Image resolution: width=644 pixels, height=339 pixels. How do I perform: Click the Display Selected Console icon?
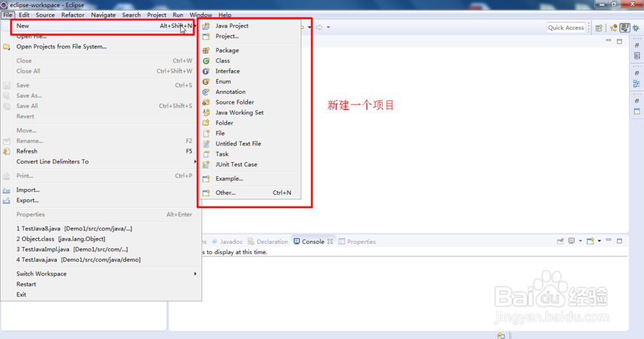coord(572,241)
